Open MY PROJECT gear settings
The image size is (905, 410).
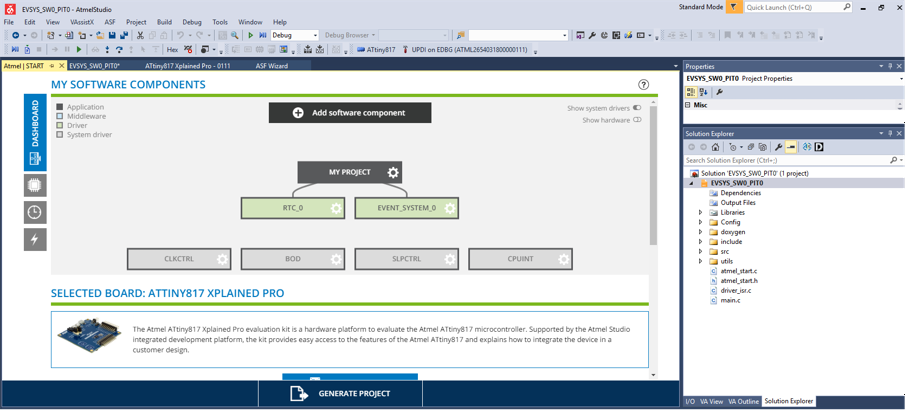coord(393,172)
